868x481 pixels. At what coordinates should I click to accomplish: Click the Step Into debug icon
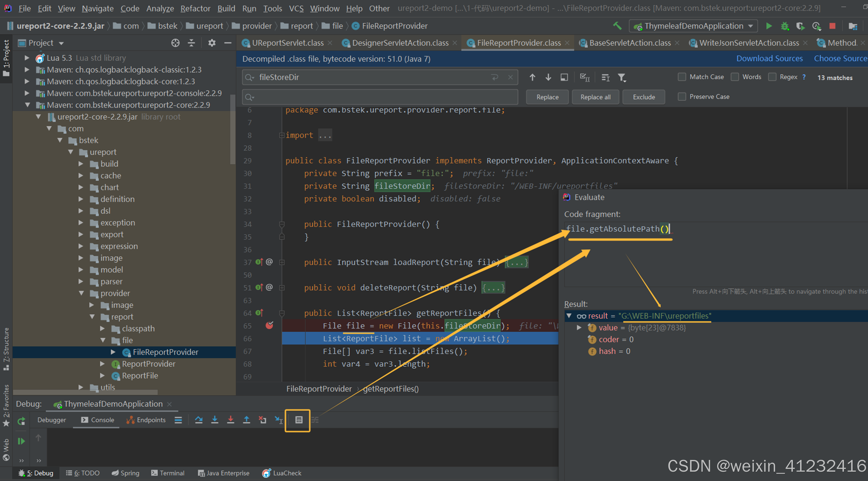pyautogui.click(x=215, y=420)
